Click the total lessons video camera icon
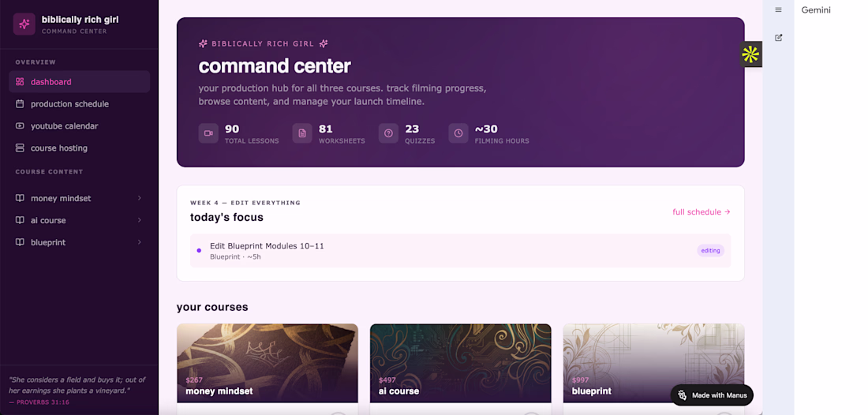 (208, 133)
